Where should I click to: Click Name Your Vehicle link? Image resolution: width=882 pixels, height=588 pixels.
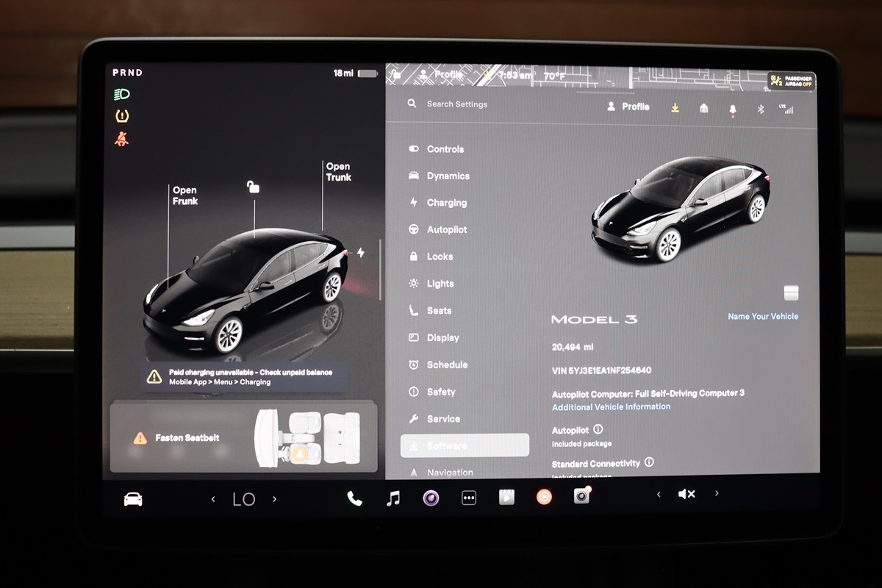click(762, 317)
